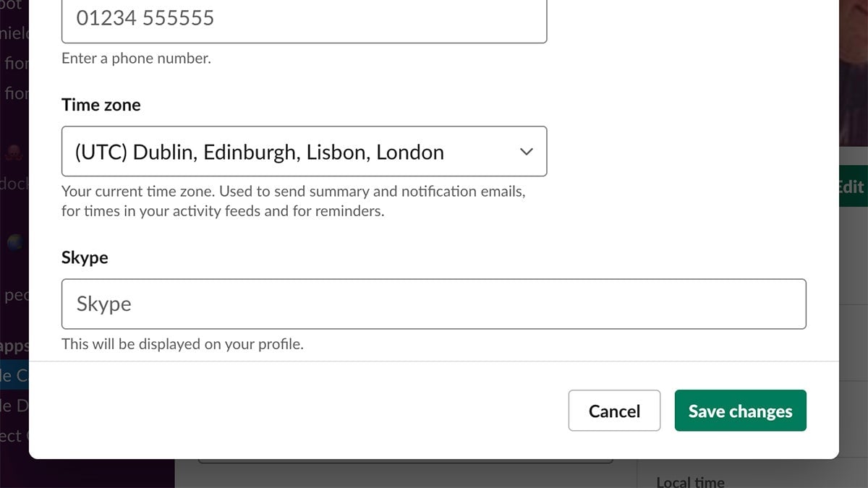
Task: Open the sidebar entry starting with 'dock'
Action: coord(14,184)
